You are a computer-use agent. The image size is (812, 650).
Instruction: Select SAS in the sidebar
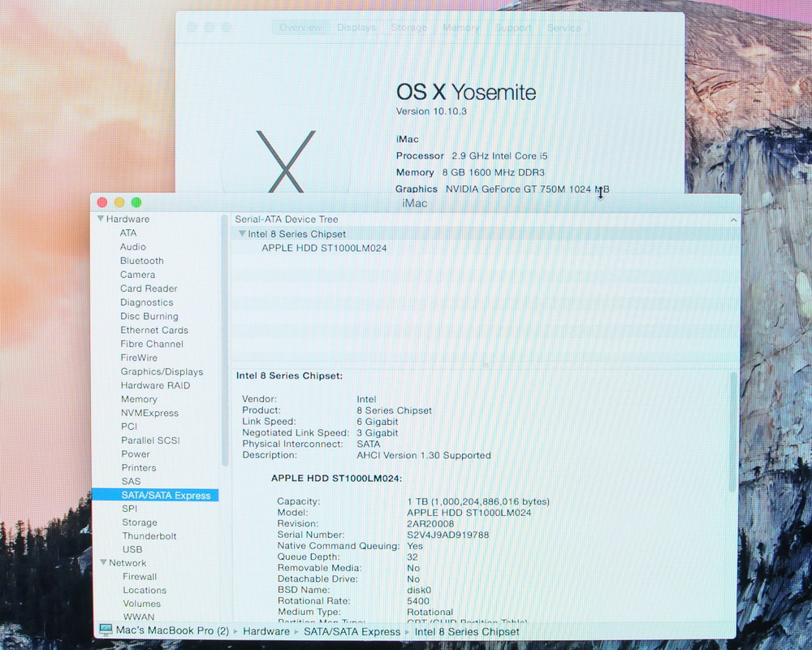click(131, 482)
